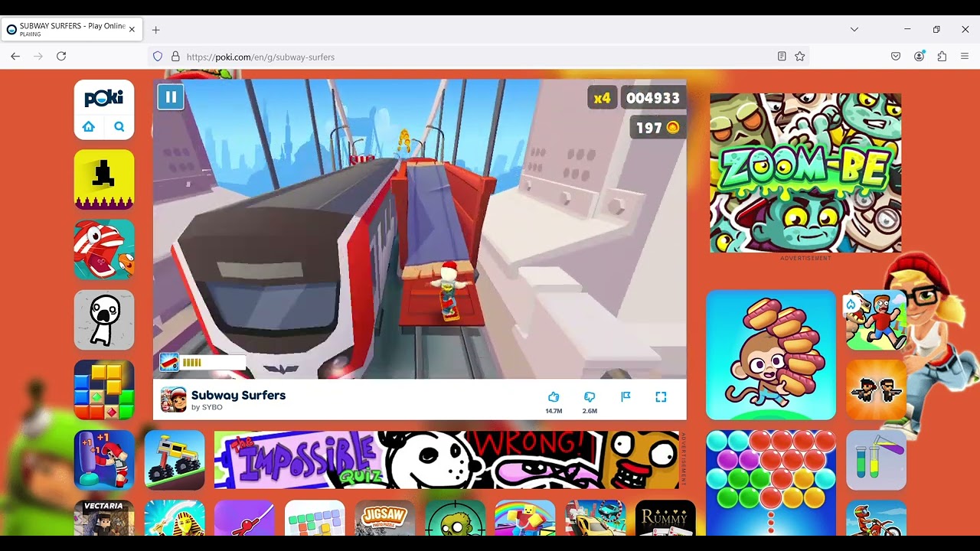
Task: Click the Subway Surfers game logo icon
Action: tap(173, 399)
